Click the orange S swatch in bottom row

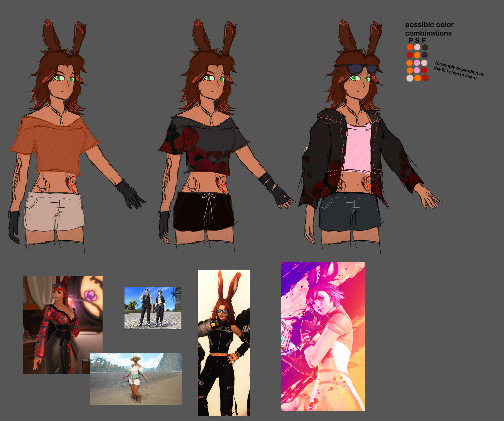pos(418,78)
